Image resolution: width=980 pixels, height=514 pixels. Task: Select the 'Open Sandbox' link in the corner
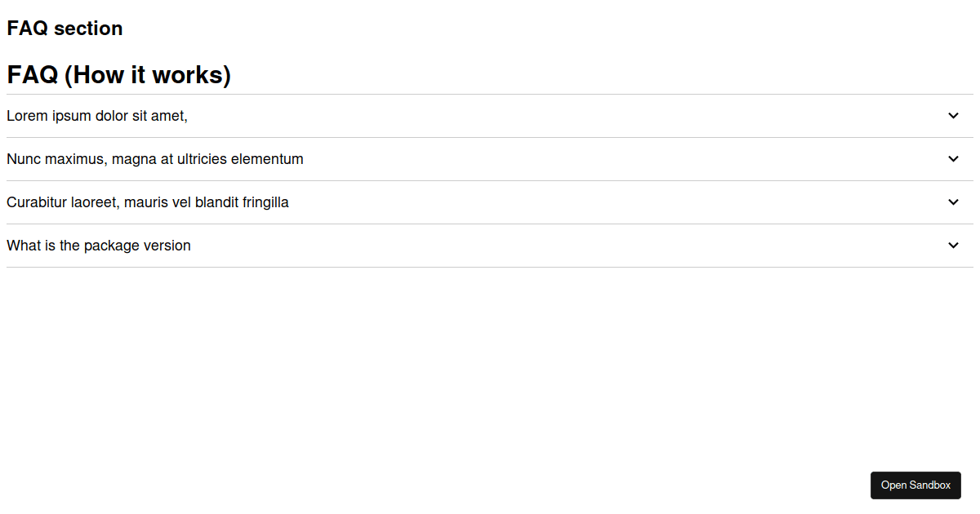click(915, 485)
